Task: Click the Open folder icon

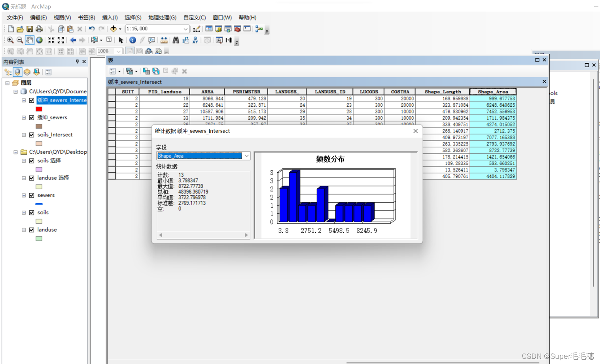Action: (20, 29)
